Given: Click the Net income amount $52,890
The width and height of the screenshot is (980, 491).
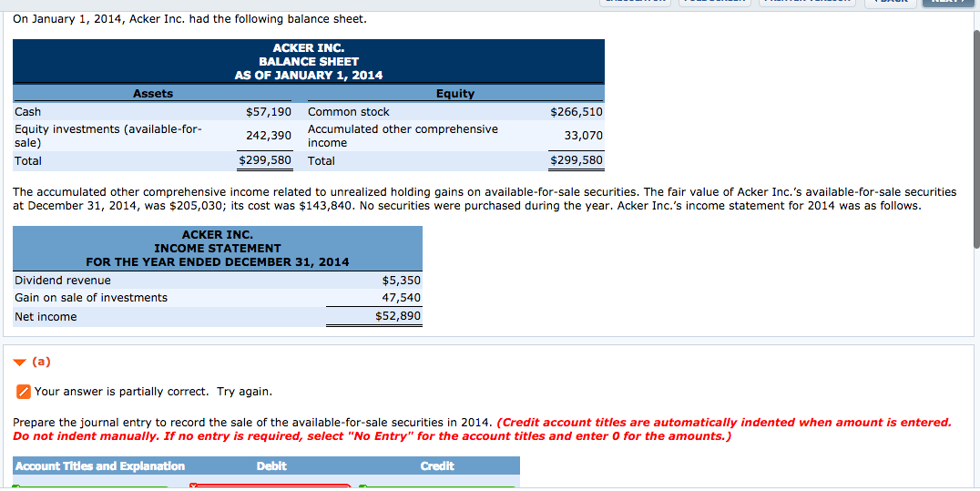Looking at the screenshot, I should click(x=398, y=316).
